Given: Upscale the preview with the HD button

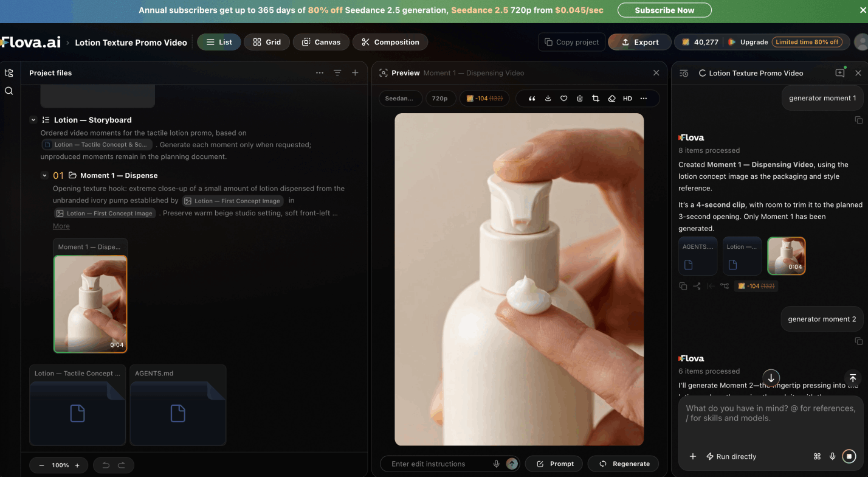Looking at the screenshot, I should 627,99.
